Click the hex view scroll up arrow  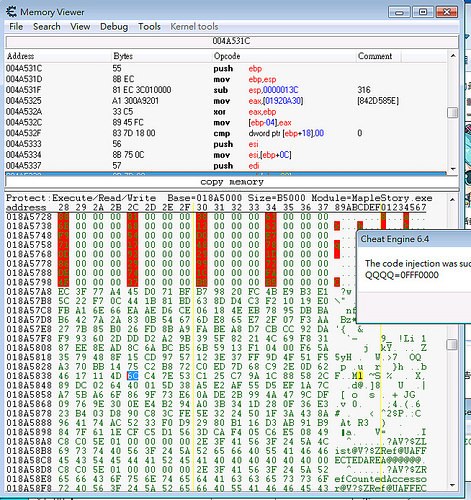(x=452, y=199)
